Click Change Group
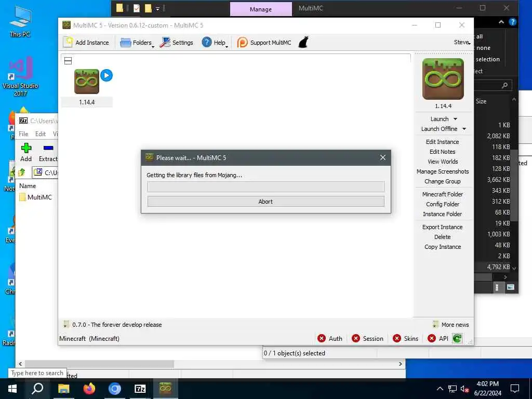Image resolution: width=532 pixels, height=399 pixels. 443,181
